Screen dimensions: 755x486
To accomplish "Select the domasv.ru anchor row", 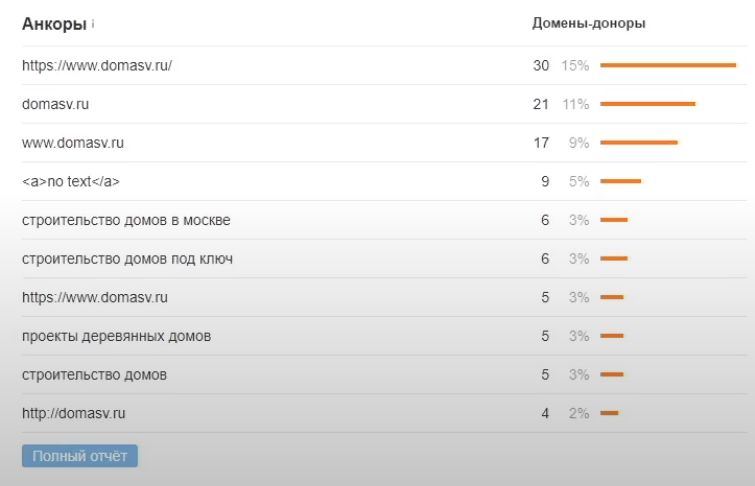I will click(56, 104).
